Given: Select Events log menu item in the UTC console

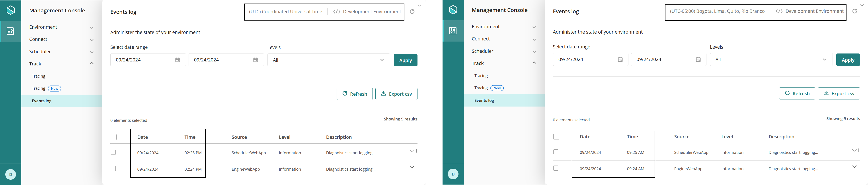Looking at the screenshot, I should click(x=62, y=101).
